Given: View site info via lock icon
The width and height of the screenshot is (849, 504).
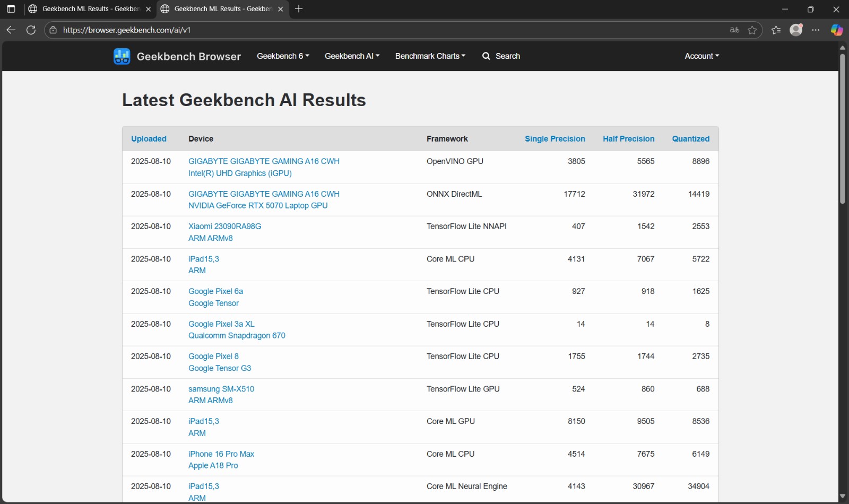Looking at the screenshot, I should [53, 30].
